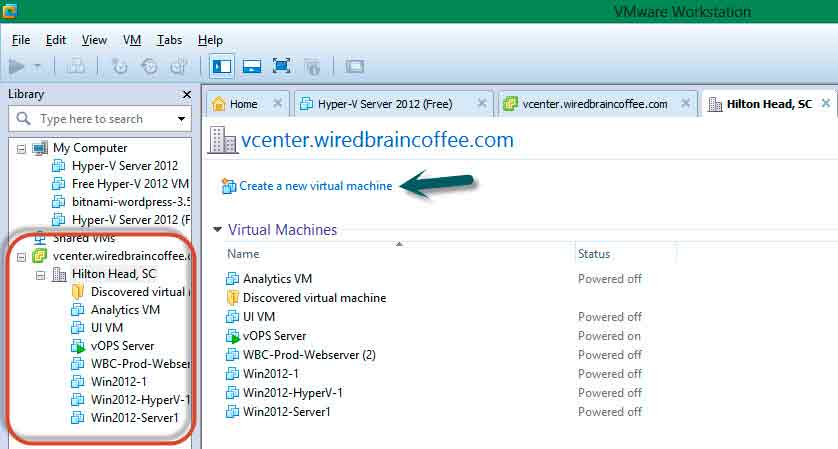Collapse the vcenter.wiredbraincoffee tree node
Viewport: 838px width, 449px height.
coord(21,257)
